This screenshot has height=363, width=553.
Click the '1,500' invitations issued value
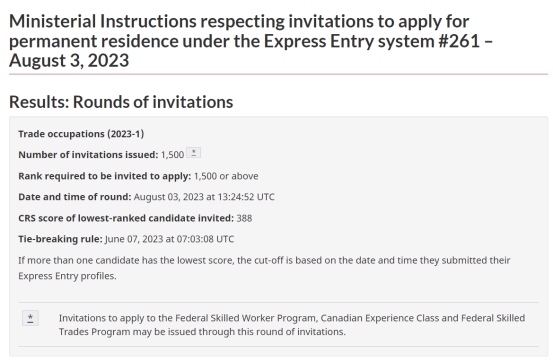click(x=172, y=155)
